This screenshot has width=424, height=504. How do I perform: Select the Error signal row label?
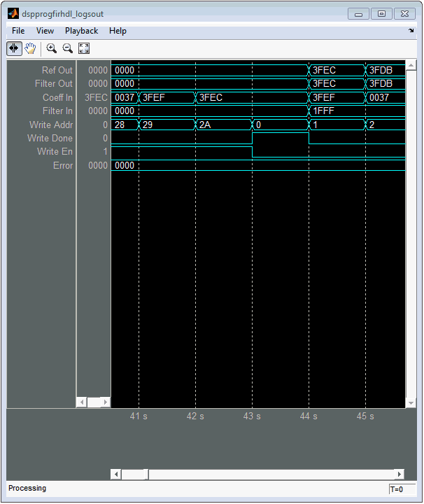(x=63, y=166)
